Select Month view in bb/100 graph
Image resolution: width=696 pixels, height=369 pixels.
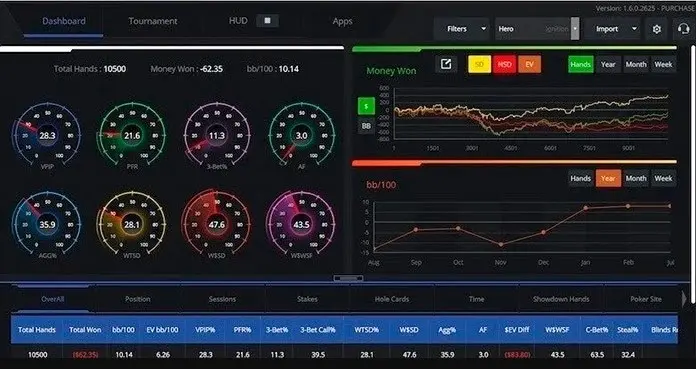(636, 179)
